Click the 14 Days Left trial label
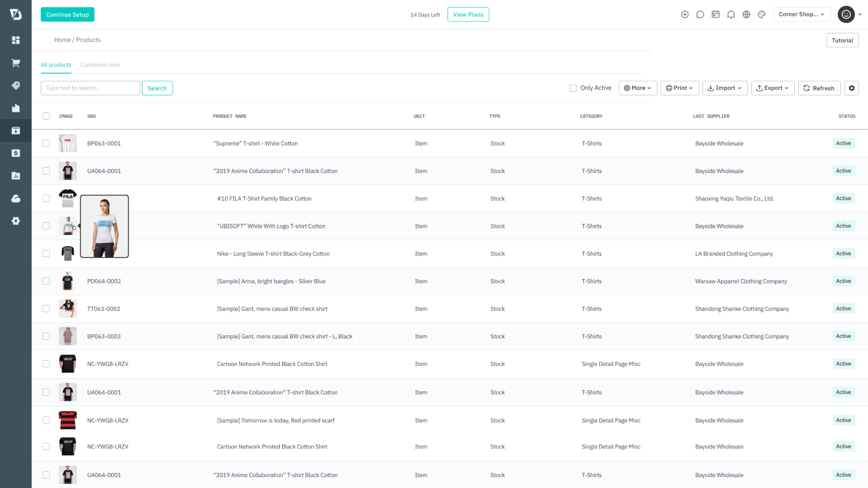The height and width of the screenshot is (488, 868). [425, 15]
